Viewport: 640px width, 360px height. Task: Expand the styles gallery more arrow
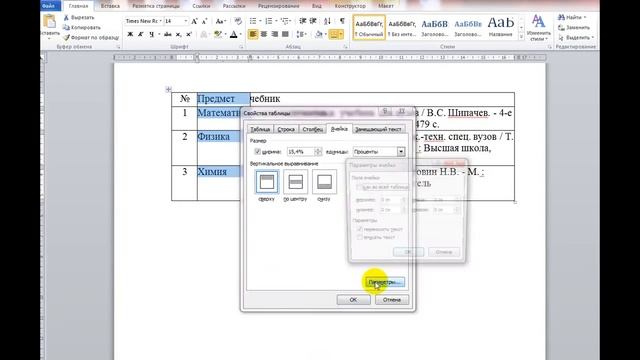click(521, 37)
